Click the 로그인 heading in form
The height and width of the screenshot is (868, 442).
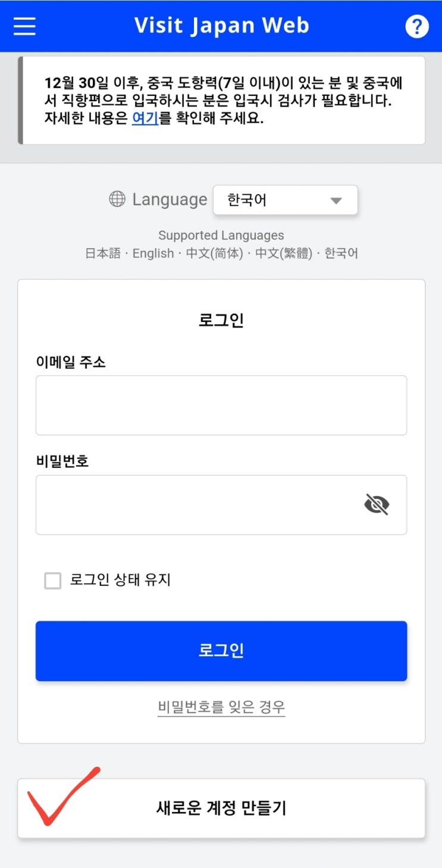pyautogui.click(x=221, y=320)
